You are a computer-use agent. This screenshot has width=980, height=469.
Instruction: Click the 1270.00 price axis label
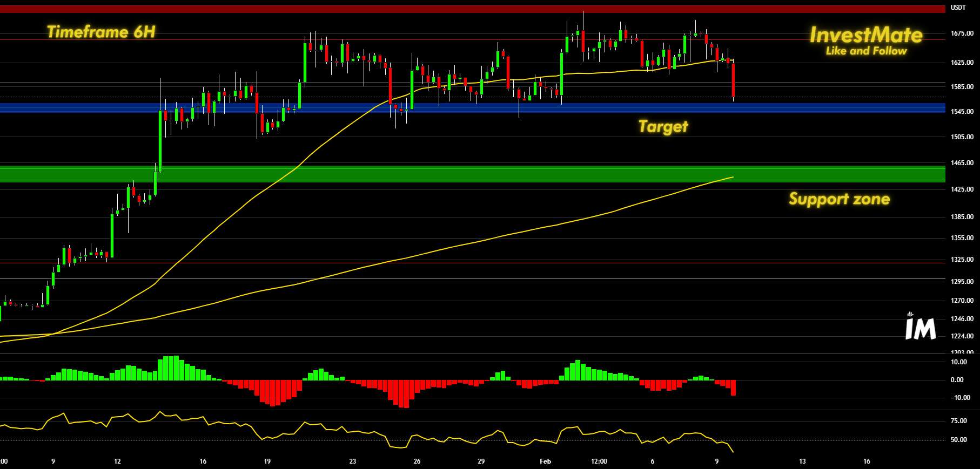click(962, 301)
